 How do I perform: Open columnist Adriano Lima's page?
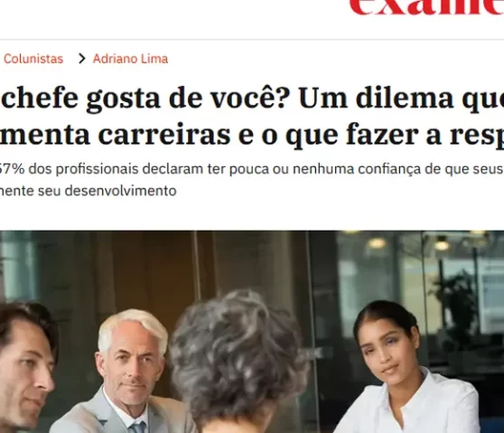[x=130, y=59]
